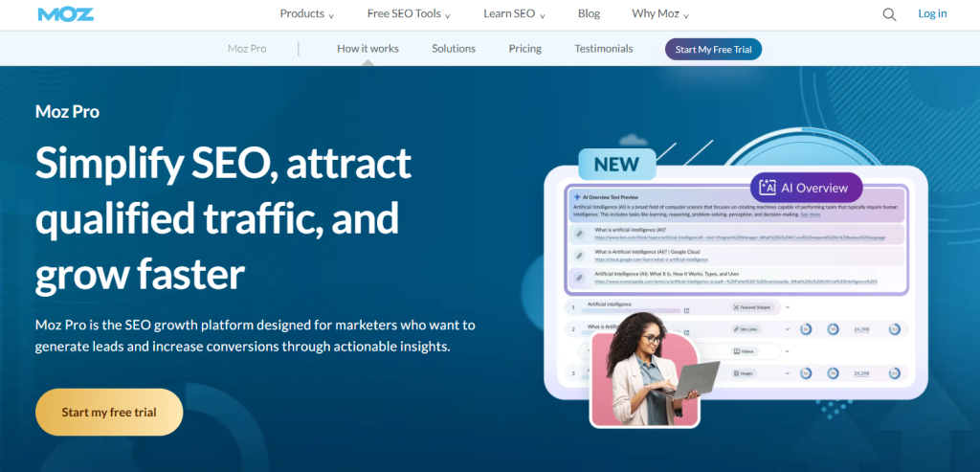Viewport: 980px width, 472px height.
Task: Click the Images tag in row 3
Action: pyautogui.click(x=745, y=373)
